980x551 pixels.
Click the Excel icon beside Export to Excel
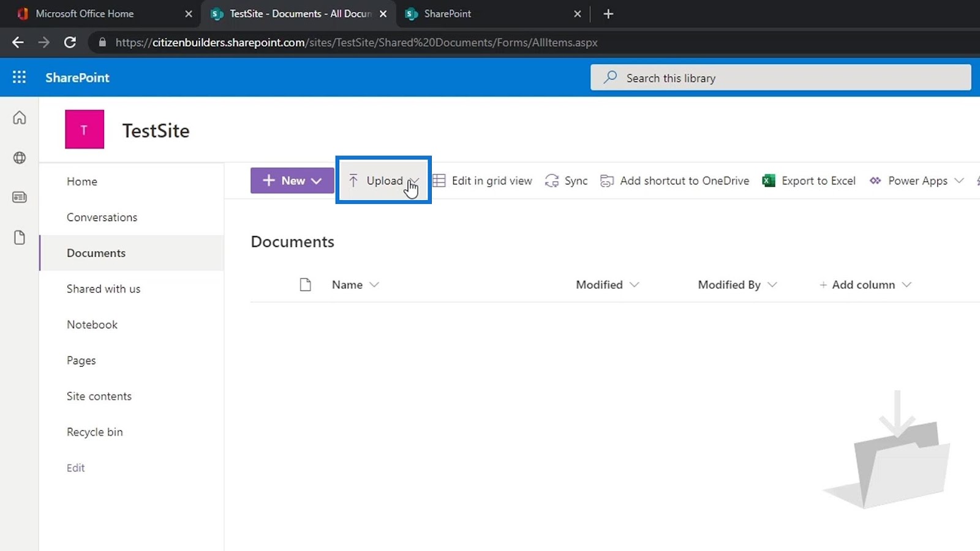(x=769, y=181)
